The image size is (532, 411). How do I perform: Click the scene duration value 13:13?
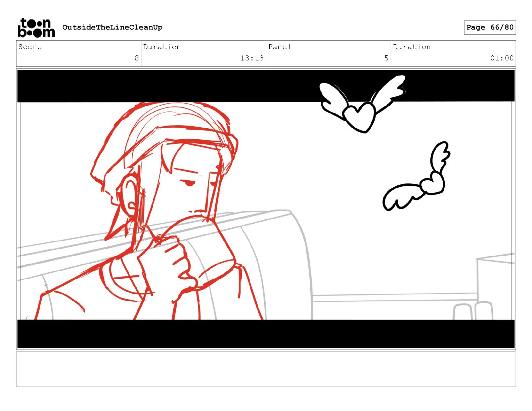(x=252, y=58)
